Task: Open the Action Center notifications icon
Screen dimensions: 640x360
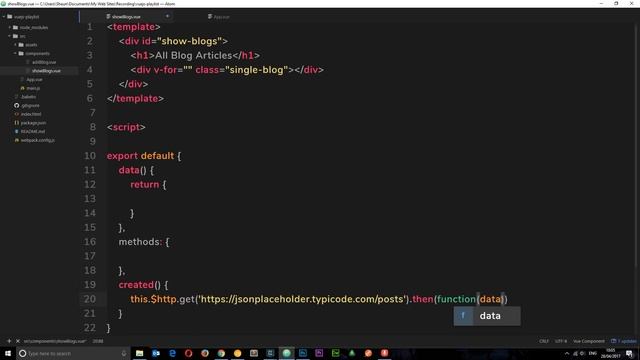Action: (x=629, y=353)
